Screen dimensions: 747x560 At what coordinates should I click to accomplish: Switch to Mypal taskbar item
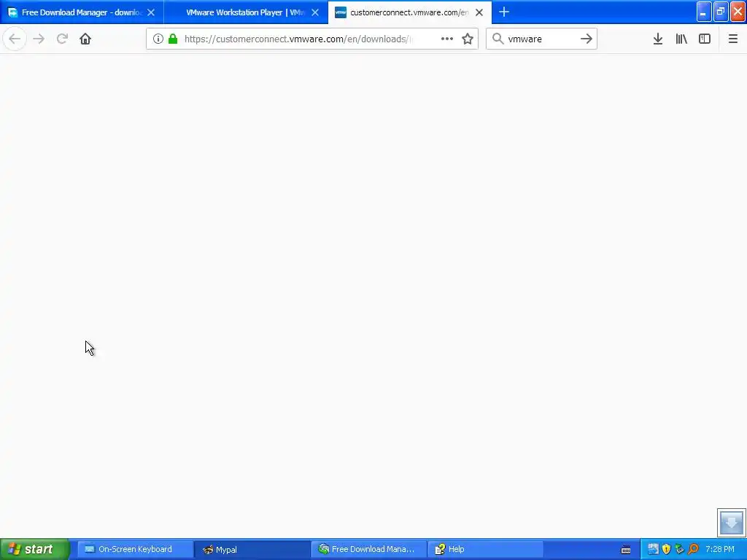coord(252,549)
